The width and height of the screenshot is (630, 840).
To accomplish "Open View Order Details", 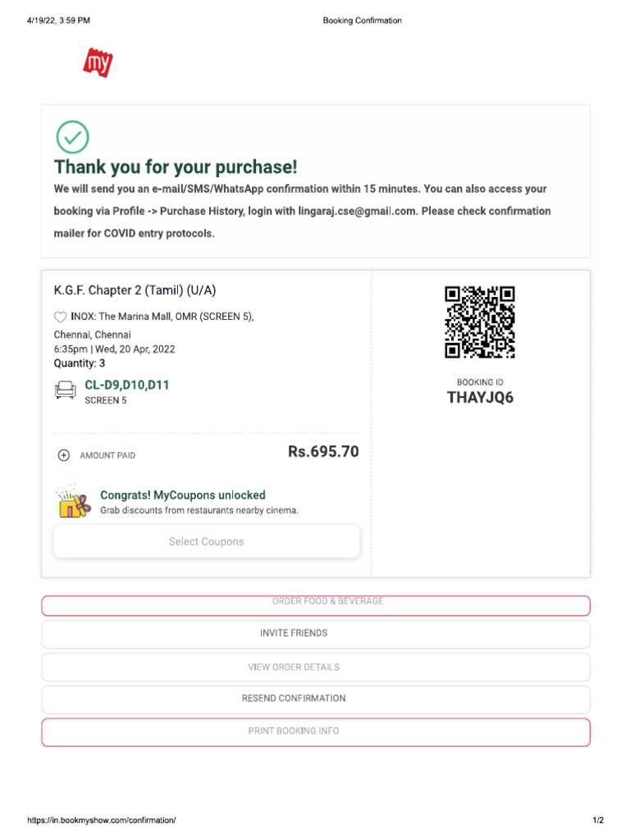I will click(x=316, y=667).
